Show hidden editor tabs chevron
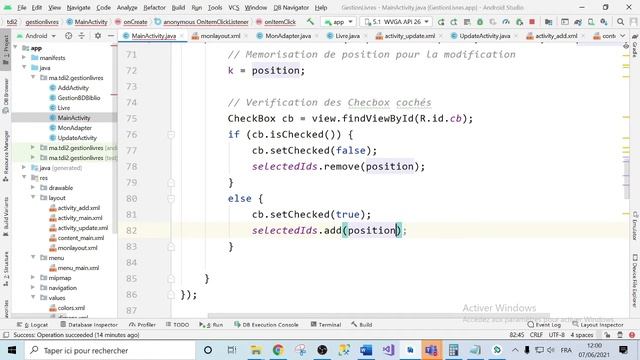640x360 pixels. pos(622,36)
